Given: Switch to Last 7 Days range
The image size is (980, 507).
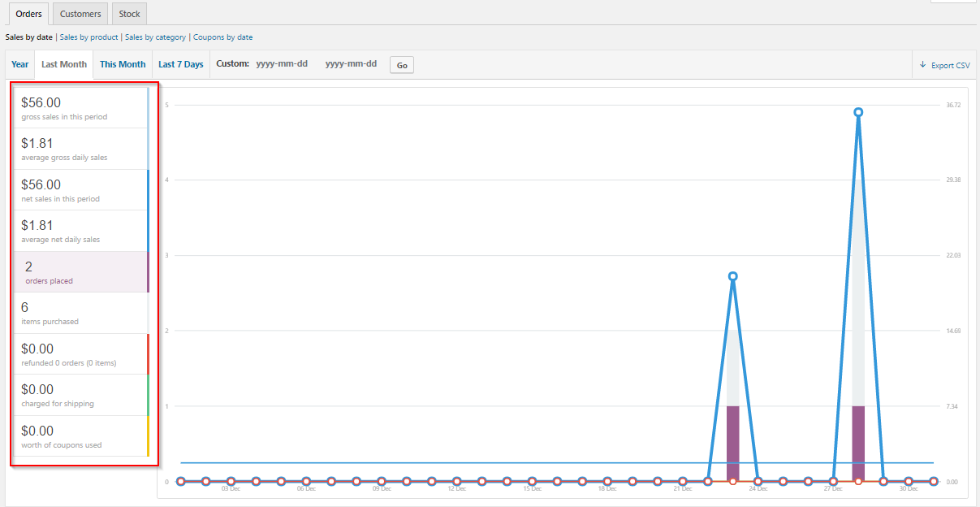Looking at the screenshot, I should [181, 64].
